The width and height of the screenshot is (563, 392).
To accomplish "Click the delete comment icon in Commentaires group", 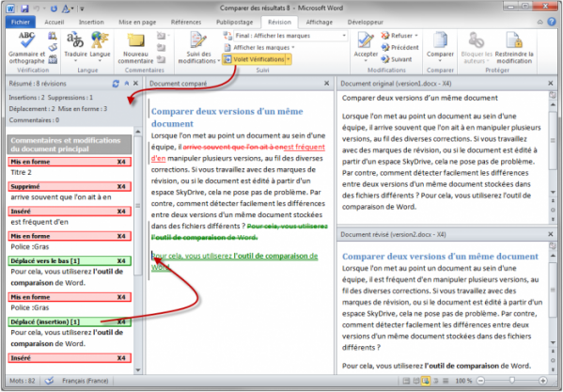I will [x=162, y=36].
